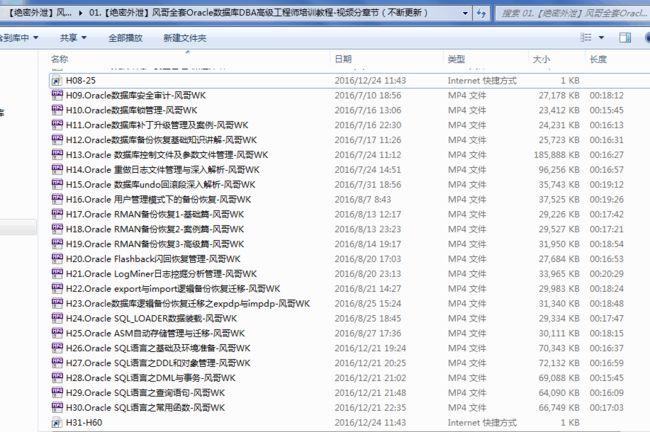Image resolution: width=650 pixels, height=432 pixels.
Task: Click the MP4 icon of H30.Oracle SQL file
Action: pyautogui.click(x=57, y=408)
